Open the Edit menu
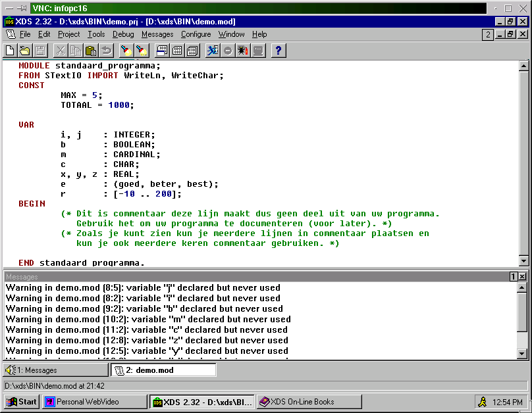 pyautogui.click(x=44, y=34)
